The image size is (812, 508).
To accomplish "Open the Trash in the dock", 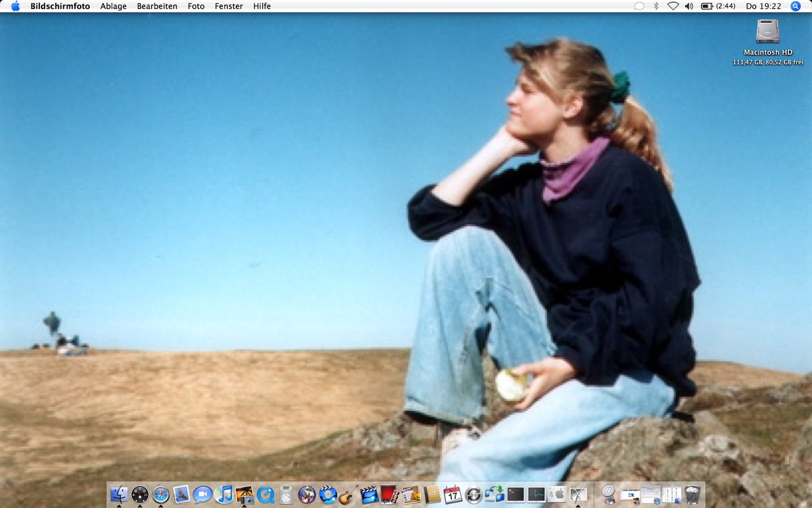I will coord(692,495).
